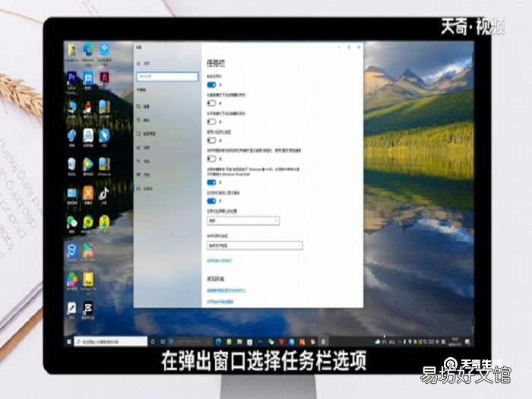Viewport: 532px width, 399px height.
Task: Open File Explorer from the taskbar
Action: tap(239, 342)
